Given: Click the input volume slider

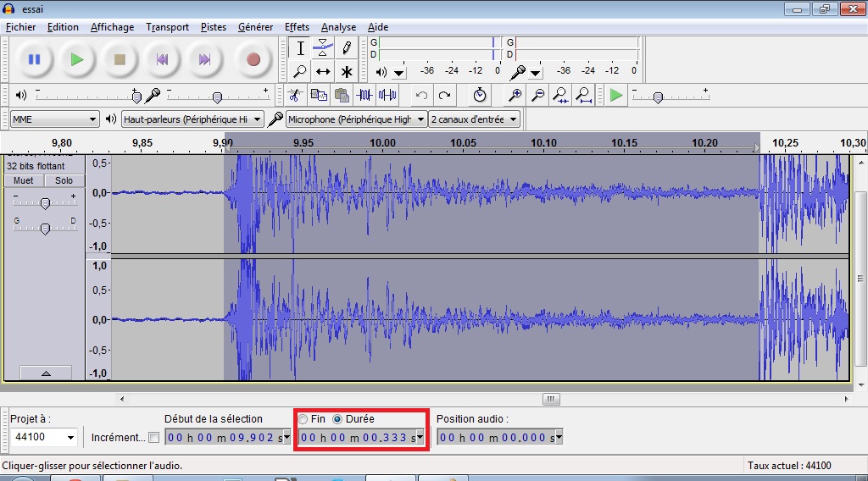Looking at the screenshot, I should coord(218,96).
